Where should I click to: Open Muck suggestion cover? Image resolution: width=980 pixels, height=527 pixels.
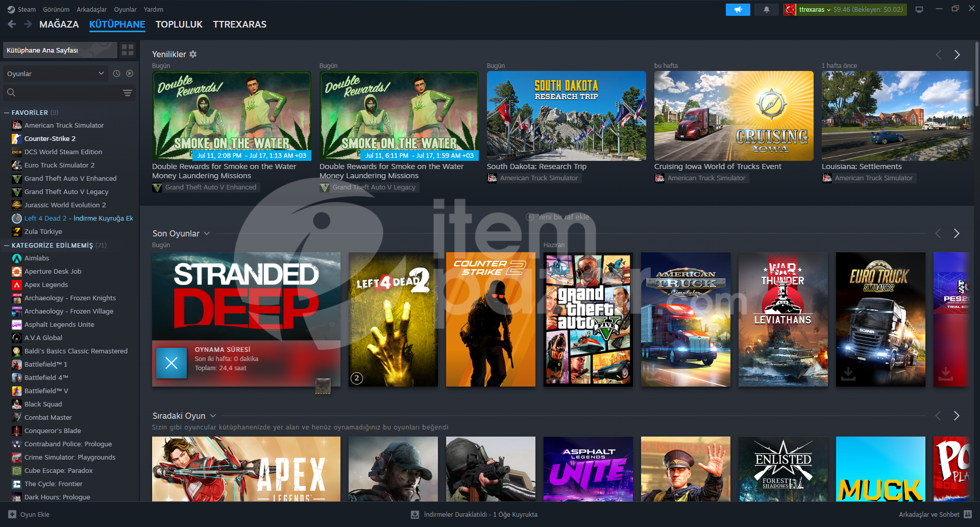click(x=880, y=469)
